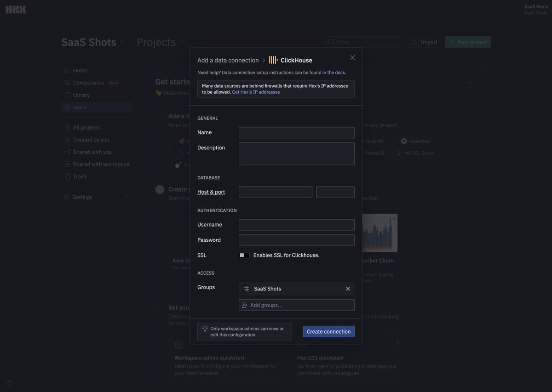Remove SaaS Shots group from access
The width and height of the screenshot is (552, 392).
[x=348, y=289]
